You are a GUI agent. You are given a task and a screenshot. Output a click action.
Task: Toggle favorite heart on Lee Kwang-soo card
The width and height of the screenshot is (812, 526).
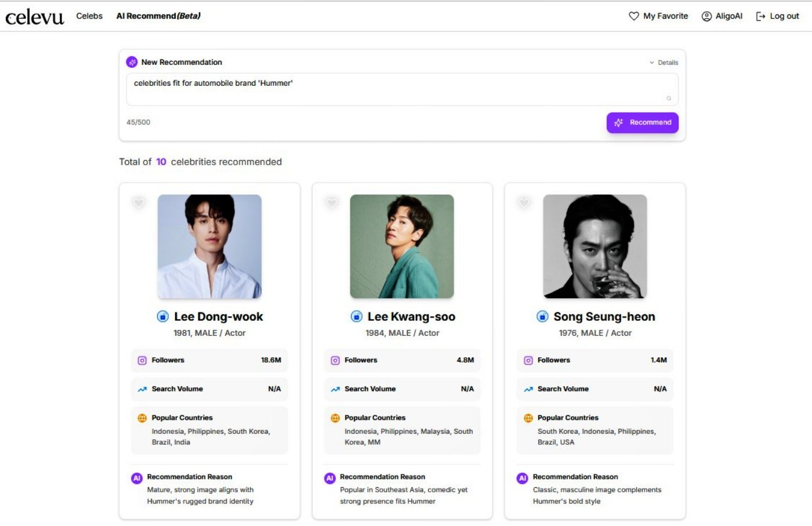(x=332, y=202)
